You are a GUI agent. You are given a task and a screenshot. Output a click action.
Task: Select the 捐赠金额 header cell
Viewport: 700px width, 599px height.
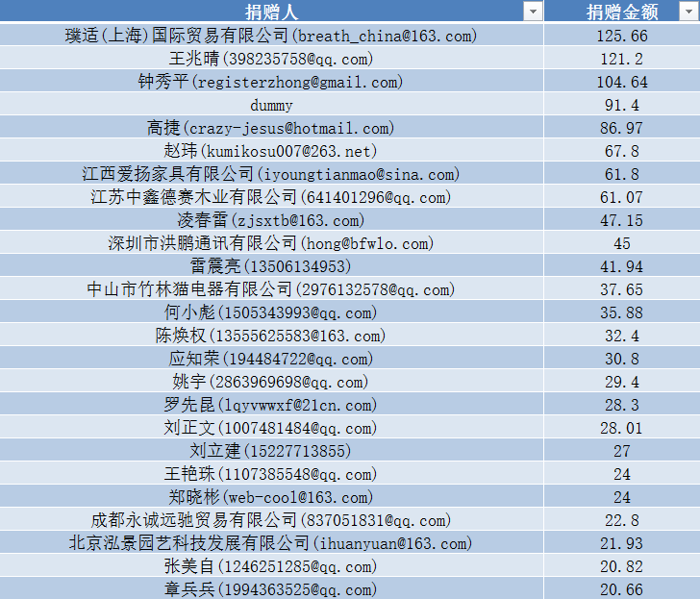point(622,12)
